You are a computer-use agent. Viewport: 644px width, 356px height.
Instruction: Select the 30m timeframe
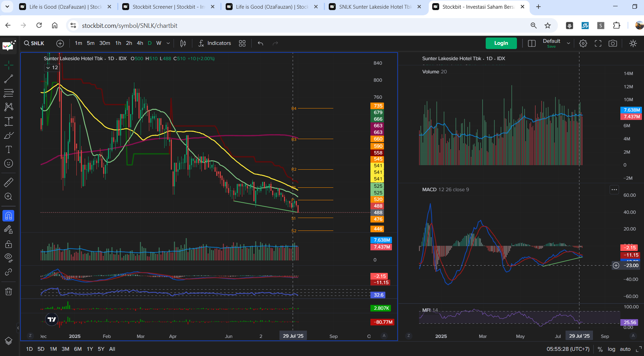click(104, 43)
